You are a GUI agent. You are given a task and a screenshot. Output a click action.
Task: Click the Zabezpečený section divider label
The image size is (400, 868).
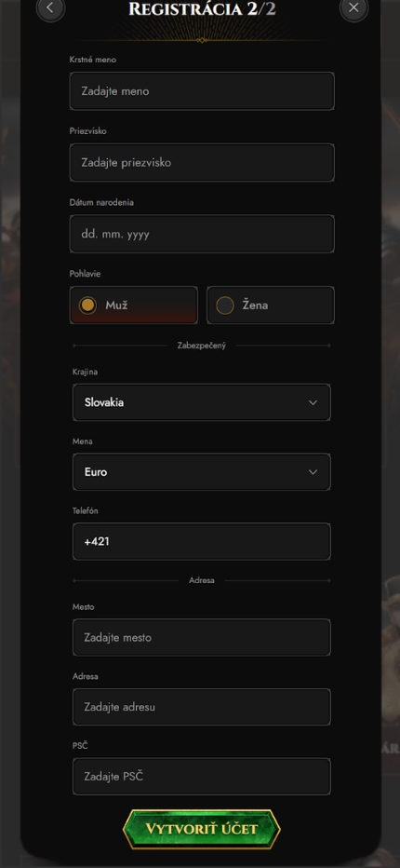tap(201, 346)
